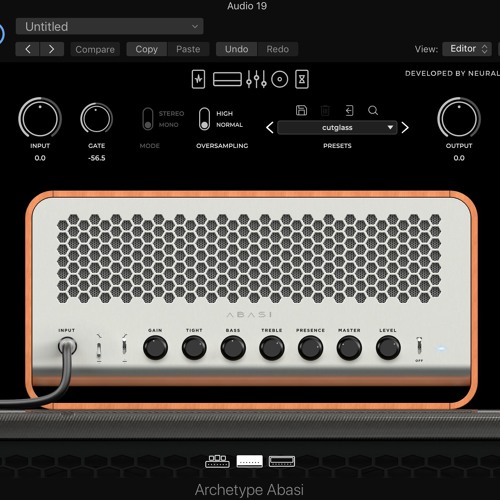Open the preset search magnifier icon
Viewport: 500px width, 500px height.
pyautogui.click(x=373, y=110)
